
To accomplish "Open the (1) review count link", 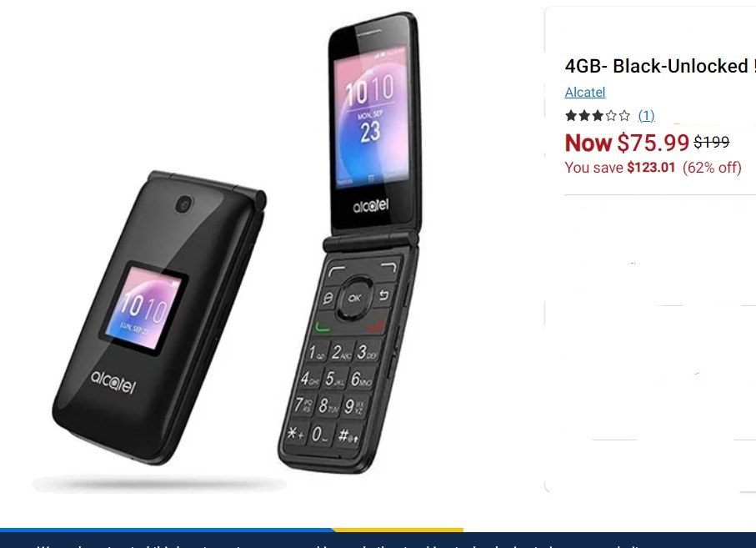I will [646, 115].
